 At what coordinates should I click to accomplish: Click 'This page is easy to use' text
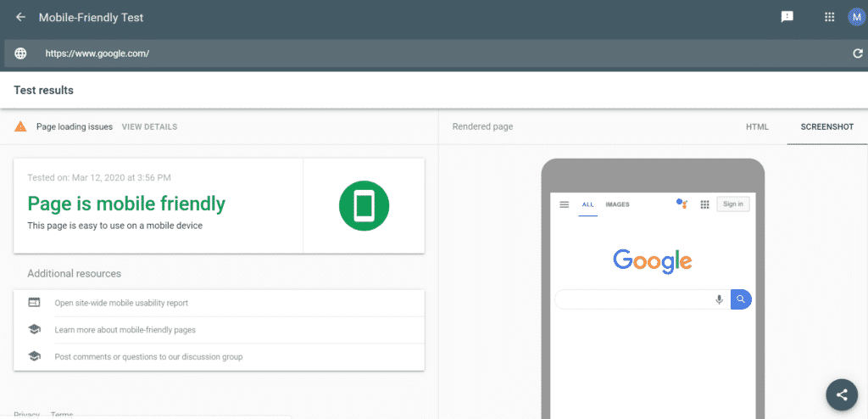(114, 226)
